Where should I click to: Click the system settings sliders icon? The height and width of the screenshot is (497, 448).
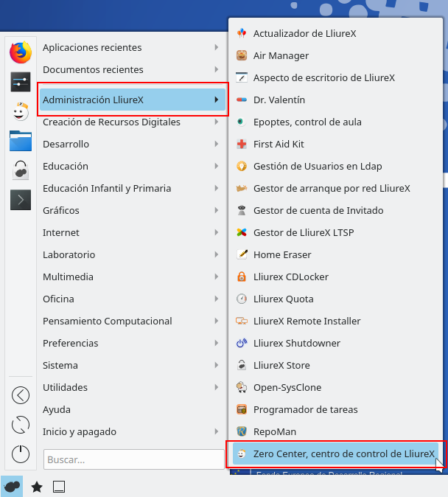(x=21, y=82)
